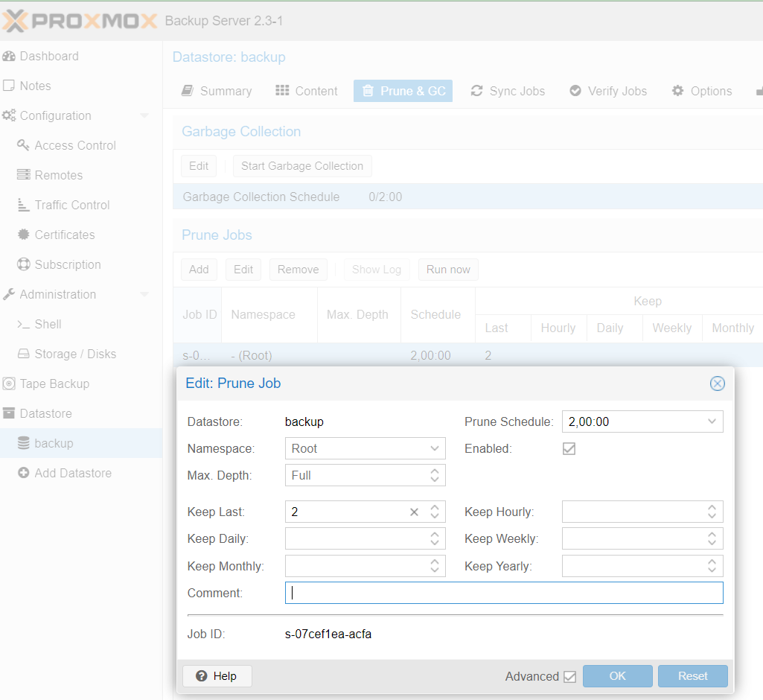Click the Shell terminal icon

23,324
